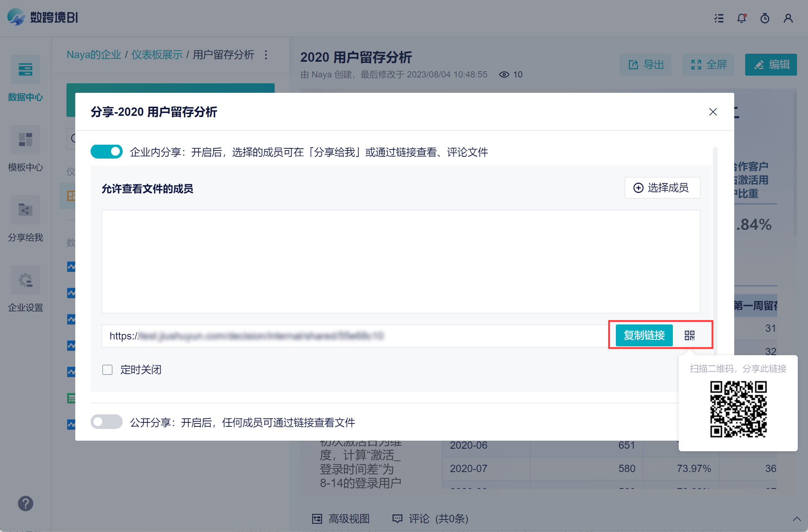The height and width of the screenshot is (532, 808).
Task: Enable the 公开分享 toggle
Action: click(107, 422)
